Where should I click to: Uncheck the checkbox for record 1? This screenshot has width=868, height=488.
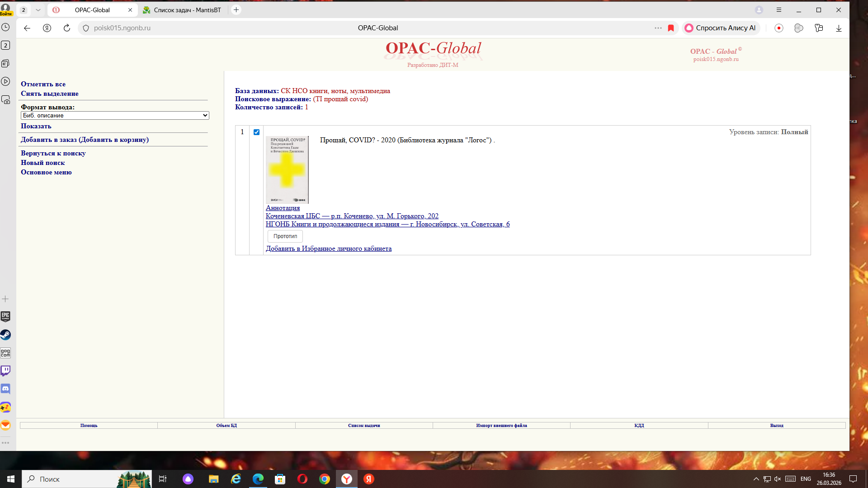point(256,132)
